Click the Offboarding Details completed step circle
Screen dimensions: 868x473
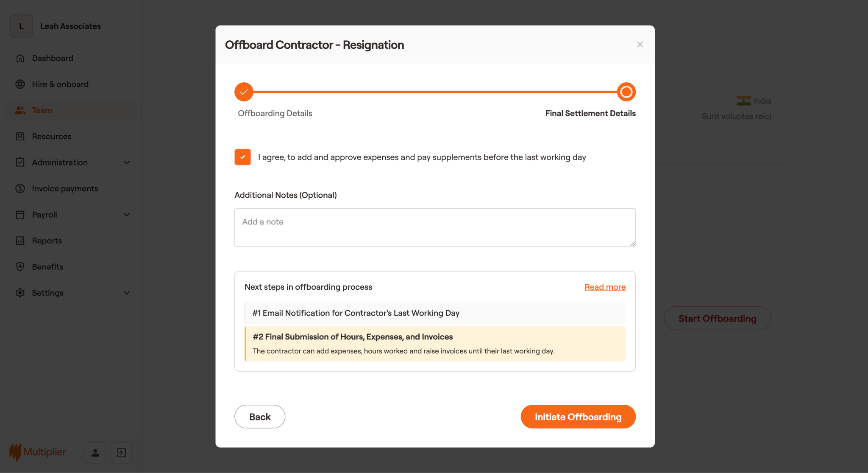[x=244, y=92]
